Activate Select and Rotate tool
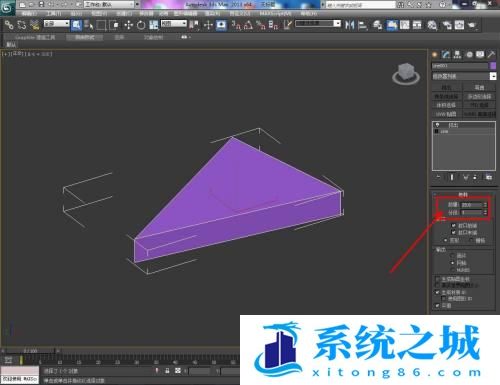The height and width of the screenshot is (385, 500). click(x=141, y=25)
